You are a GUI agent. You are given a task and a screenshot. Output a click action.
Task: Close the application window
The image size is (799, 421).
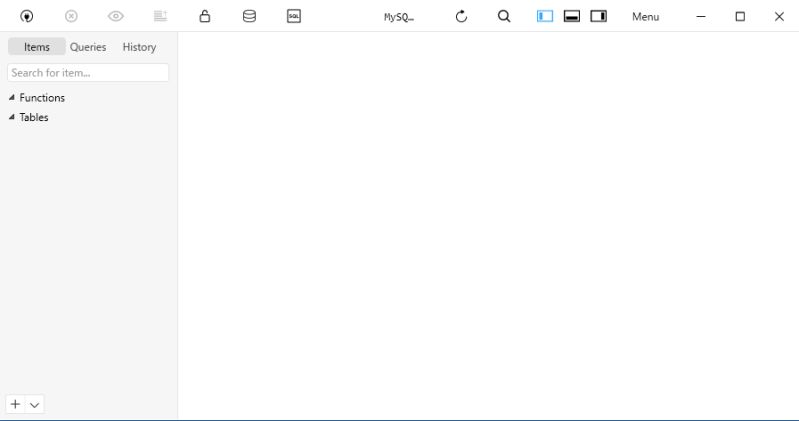(779, 16)
